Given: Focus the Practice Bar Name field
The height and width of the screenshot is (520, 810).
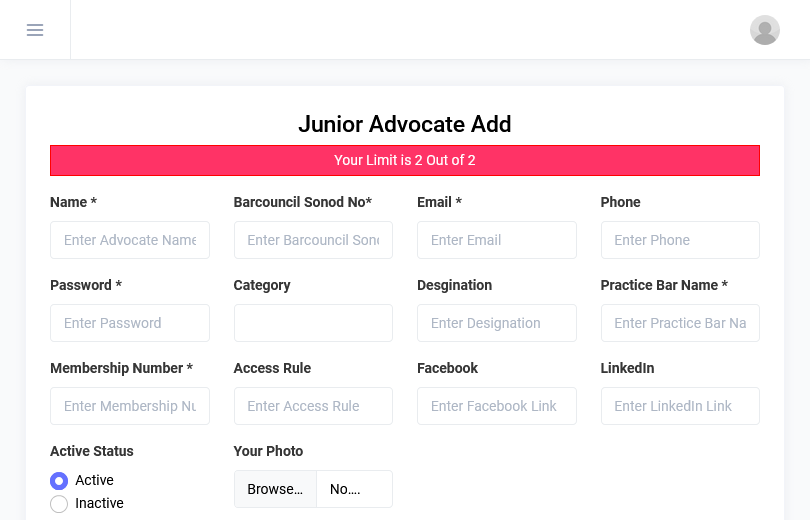Looking at the screenshot, I should pyautogui.click(x=680, y=323).
